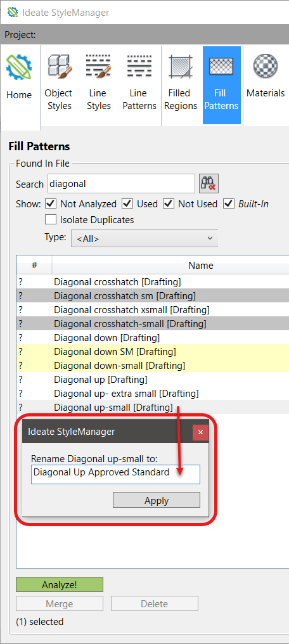Click Ideate StyleManager app logo in title bar
The image size is (289, 644).
pyautogui.click(x=13, y=12)
